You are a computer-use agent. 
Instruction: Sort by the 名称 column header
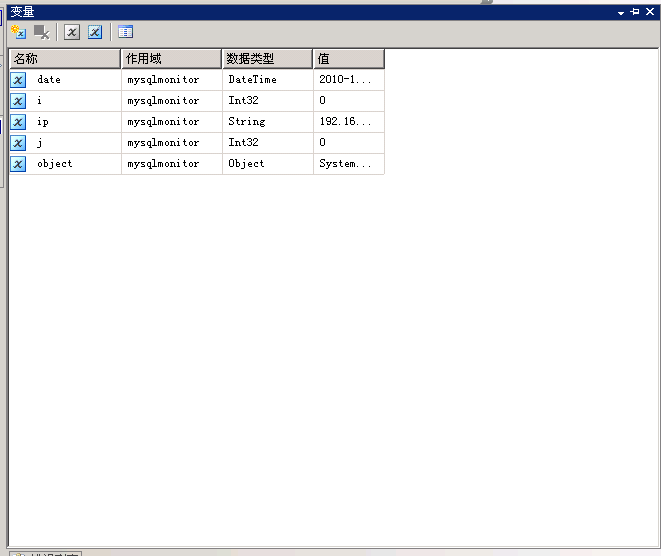[x=65, y=59]
